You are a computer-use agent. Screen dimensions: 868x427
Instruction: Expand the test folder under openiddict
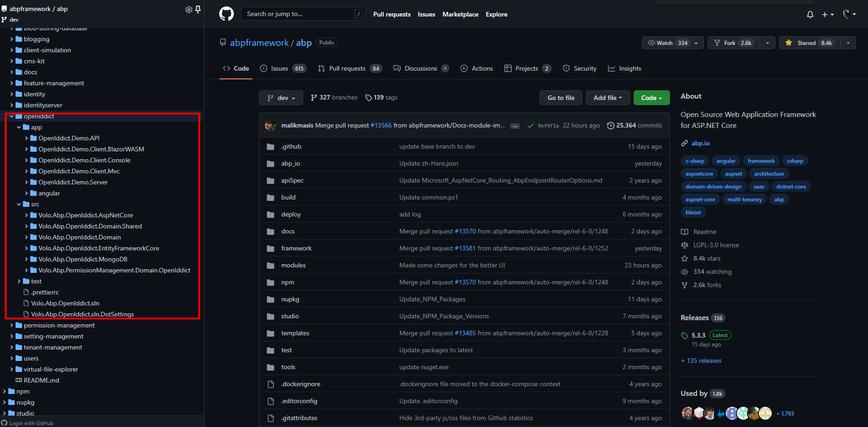[x=19, y=281]
